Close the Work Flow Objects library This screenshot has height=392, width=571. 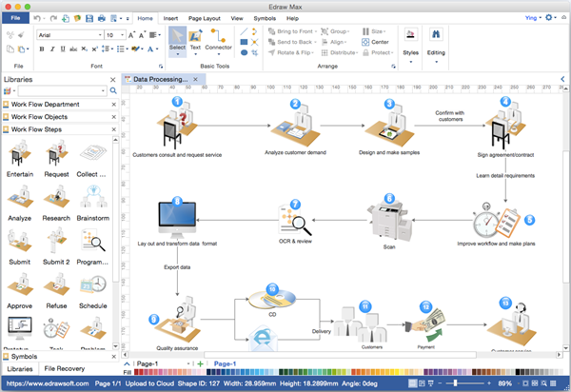pyautogui.click(x=113, y=117)
